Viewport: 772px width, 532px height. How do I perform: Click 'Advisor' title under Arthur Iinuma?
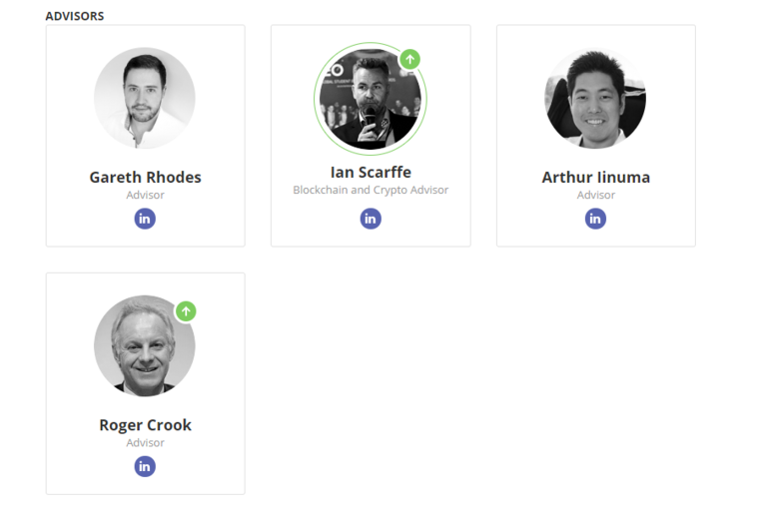pos(596,195)
